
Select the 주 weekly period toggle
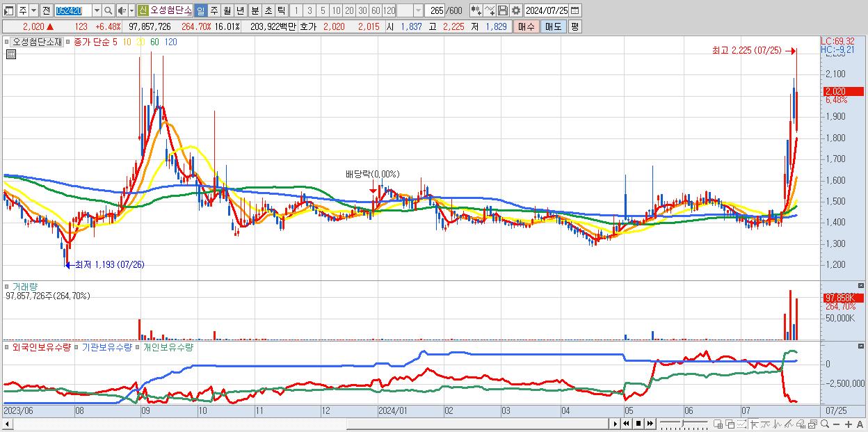[214, 10]
